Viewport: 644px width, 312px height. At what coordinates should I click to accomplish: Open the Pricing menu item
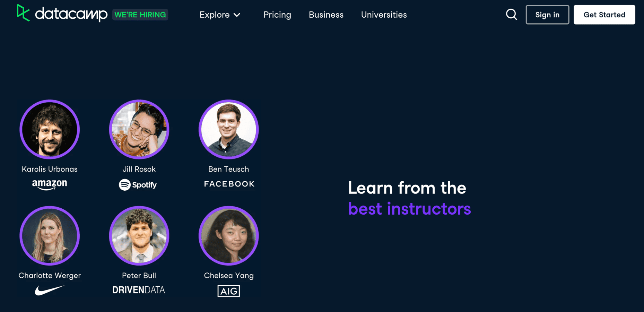tap(277, 15)
